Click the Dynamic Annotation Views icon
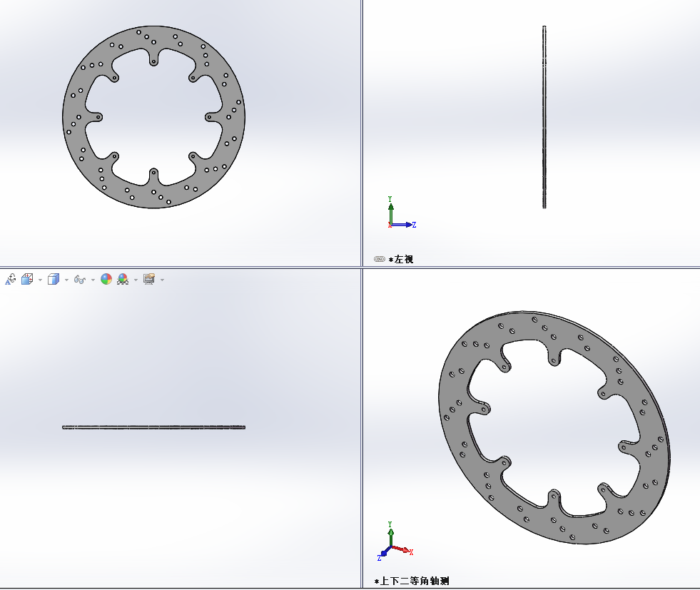 click(10, 280)
